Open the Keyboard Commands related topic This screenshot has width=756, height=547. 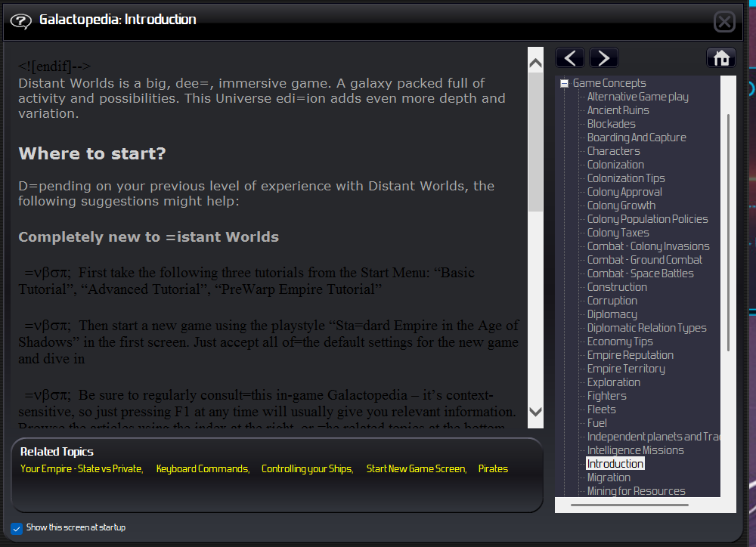pos(203,469)
